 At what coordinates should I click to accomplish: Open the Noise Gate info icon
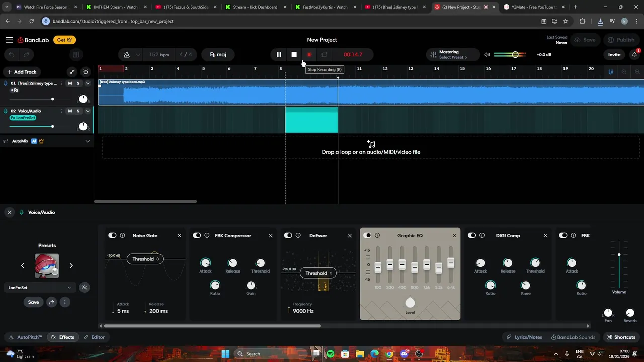tap(122, 235)
